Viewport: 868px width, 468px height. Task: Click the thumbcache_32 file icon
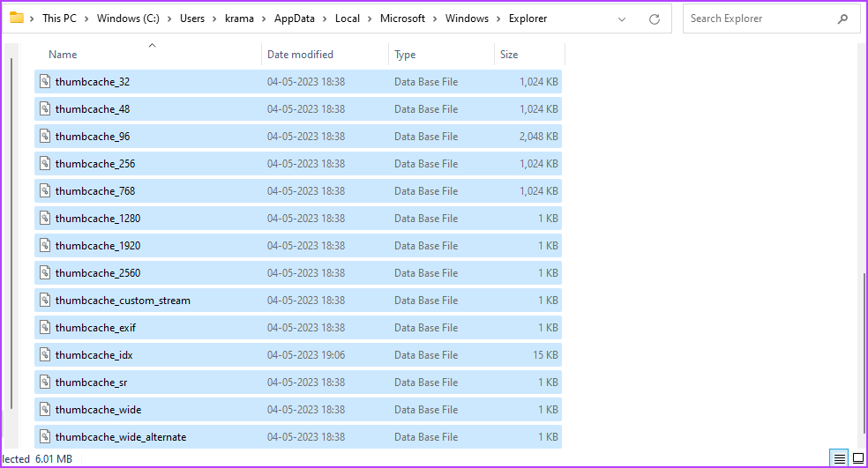coord(45,82)
